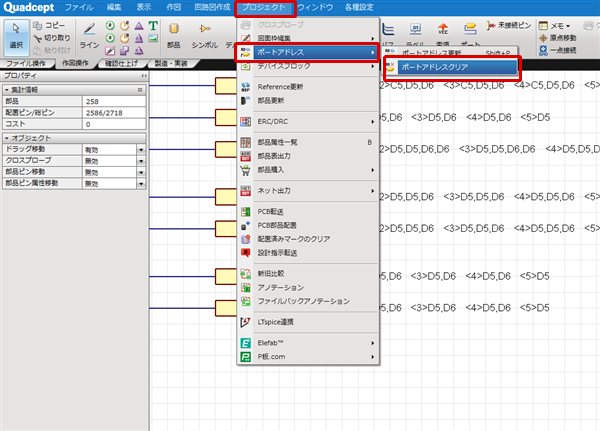600x431 pixels.
Task: Open the メモ (Memo) dropdown
Action: (555, 26)
